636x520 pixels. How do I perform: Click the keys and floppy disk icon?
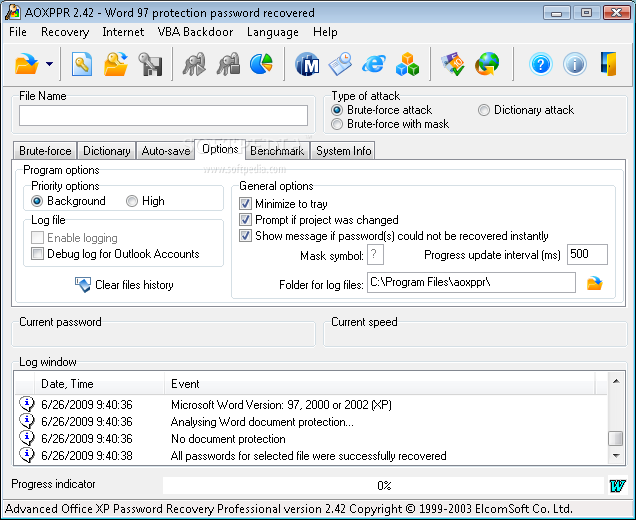[150, 64]
